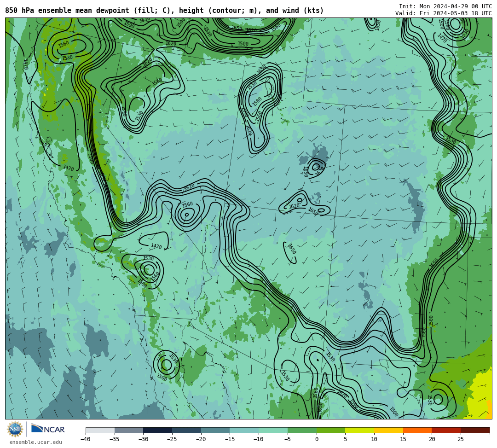Pick the dark teal -20 to -15 swatch
497x448 pixels.
[215, 430]
